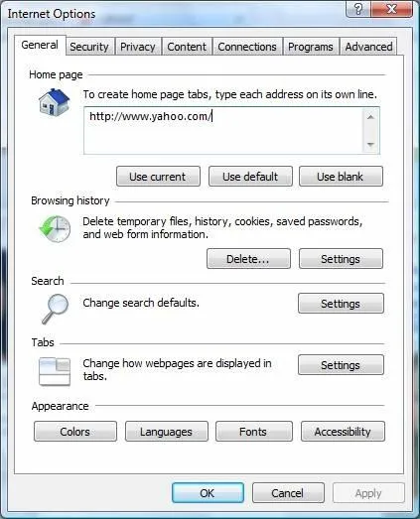Open the Privacy tab
Image resolution: width=420 pixels, height=519 pixels.
coord(137,47)
